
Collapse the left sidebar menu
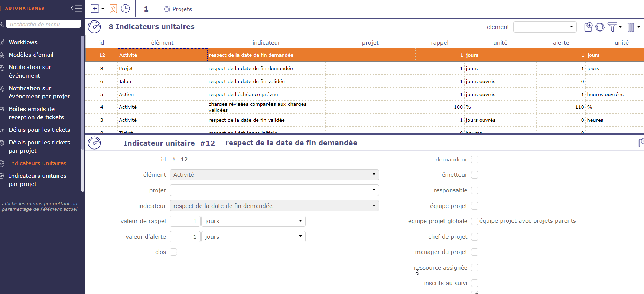pyautogui.click(x=76, y=8)
